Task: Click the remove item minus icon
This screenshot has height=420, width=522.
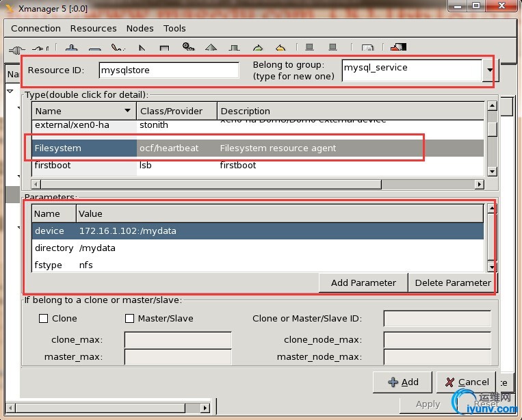Action: (95, 49)
